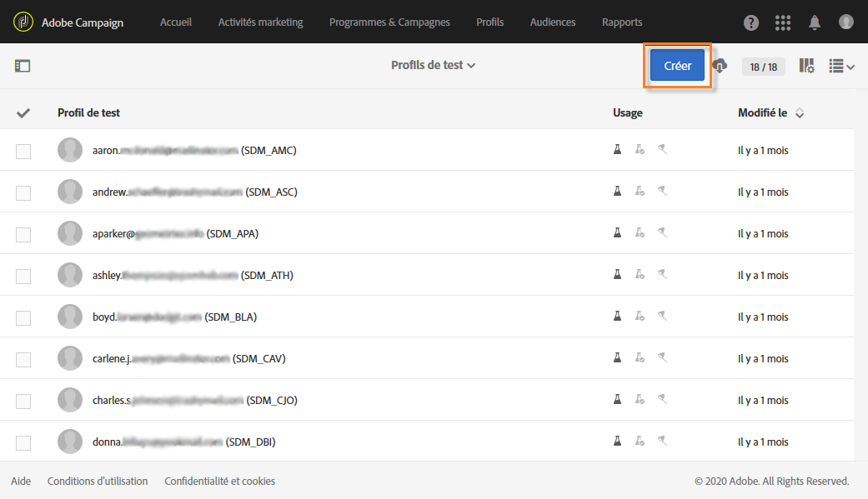The height and width of the screenshot is (499, 868).
Task: Click the third usage icon for SDM_ATH
Action: pyautogui.click(x=662, y=274)
